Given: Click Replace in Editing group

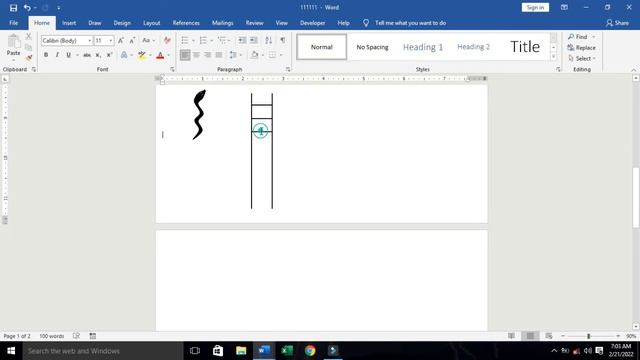Looking at the screenshot, I should [x=581, y=48].
